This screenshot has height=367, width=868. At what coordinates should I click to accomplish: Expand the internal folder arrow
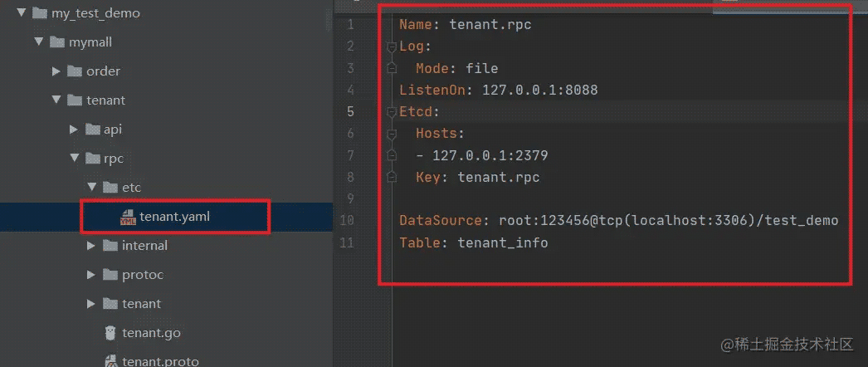[x=91, y=246]
